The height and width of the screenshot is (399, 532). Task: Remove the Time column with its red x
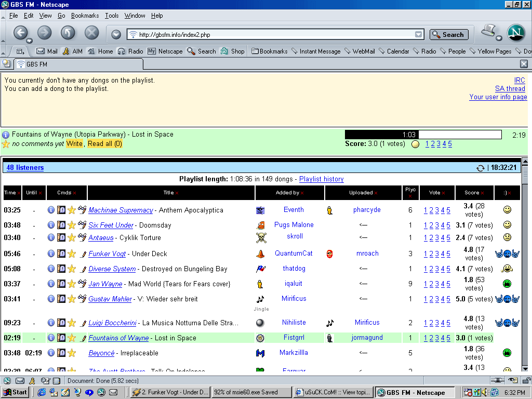[x=19, y=193]
